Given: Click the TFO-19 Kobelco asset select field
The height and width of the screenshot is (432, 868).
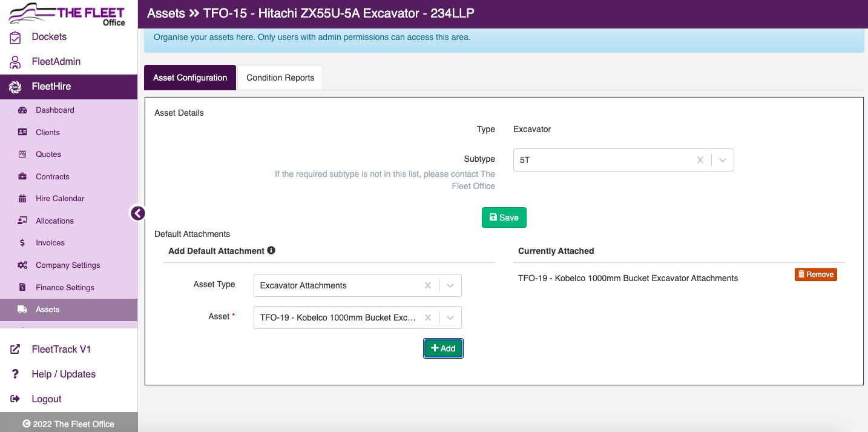Looking at the screenshot, I should [x=357, y=317].
